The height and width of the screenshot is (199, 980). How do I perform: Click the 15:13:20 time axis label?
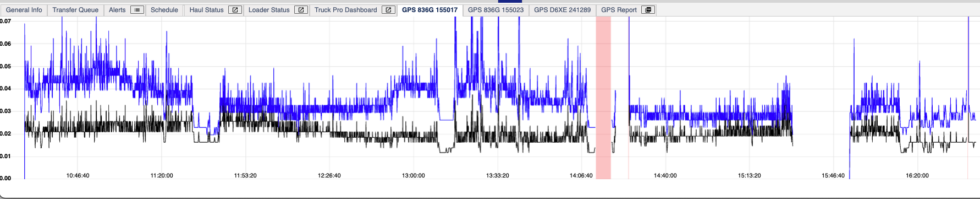tap(750, 175)
